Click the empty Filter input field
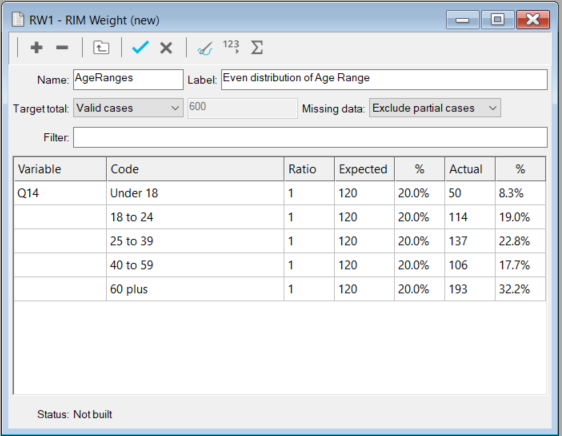Screen dimensions: 562x436 (x=310, y=137)
